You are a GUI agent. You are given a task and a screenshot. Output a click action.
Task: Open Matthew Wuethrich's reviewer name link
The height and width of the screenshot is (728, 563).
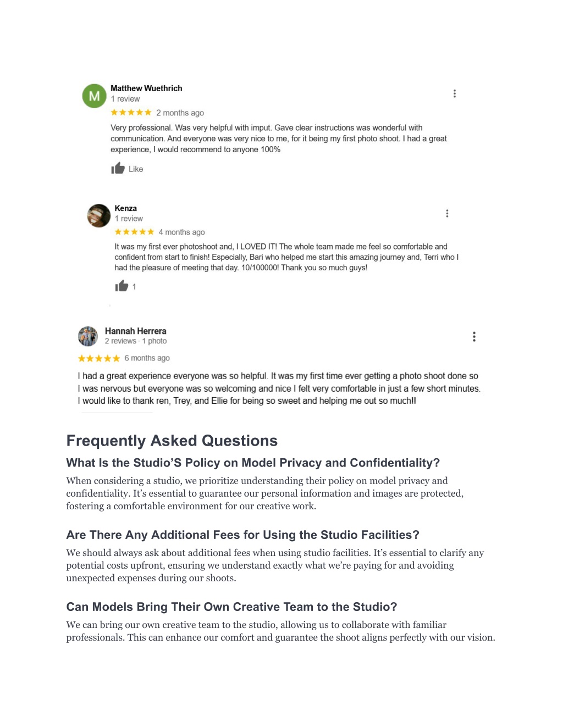(146, 88)
